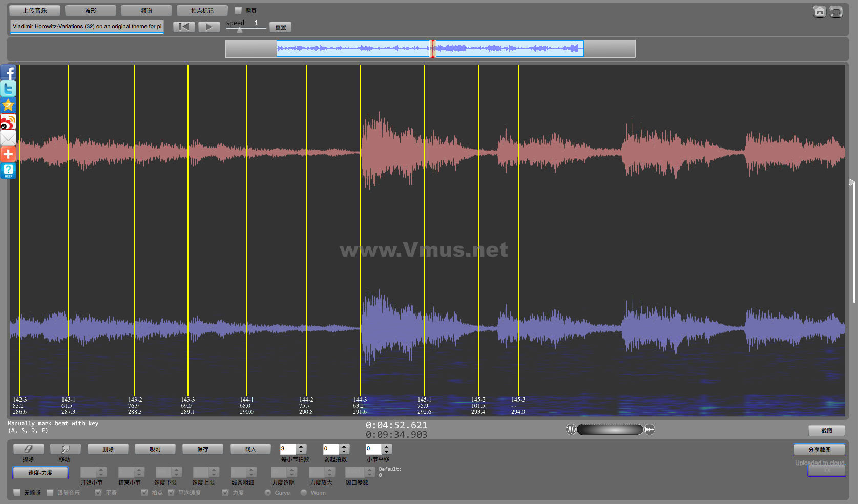The height and width of the screenshot is (504, 858).
Task: Click waveform zoom-out icon left of zoom slider
Action: click(571, 430)
